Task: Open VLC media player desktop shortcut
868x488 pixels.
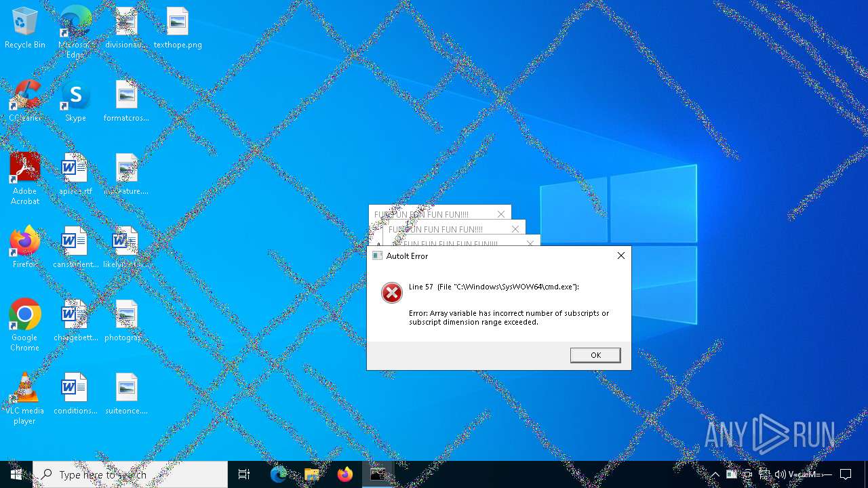Action: [x=25, y=399]
